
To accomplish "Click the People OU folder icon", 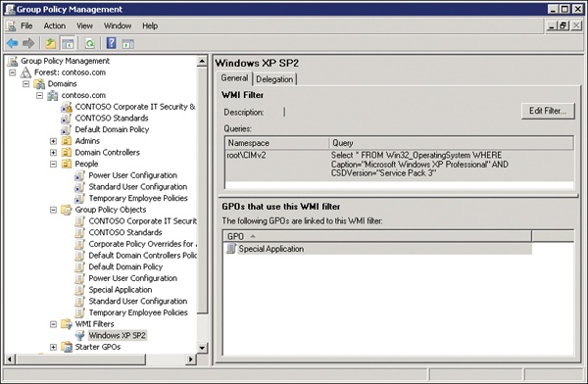I will pyautogui.click(x=67, y=164).
